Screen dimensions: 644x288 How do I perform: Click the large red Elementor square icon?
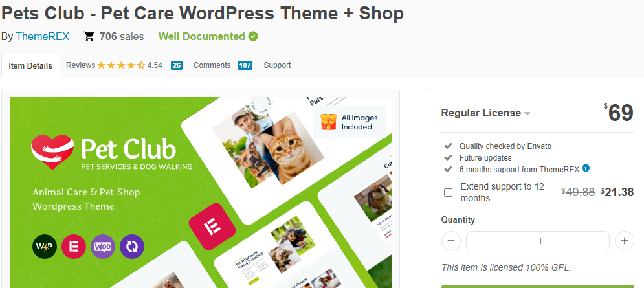pos(212,227)
